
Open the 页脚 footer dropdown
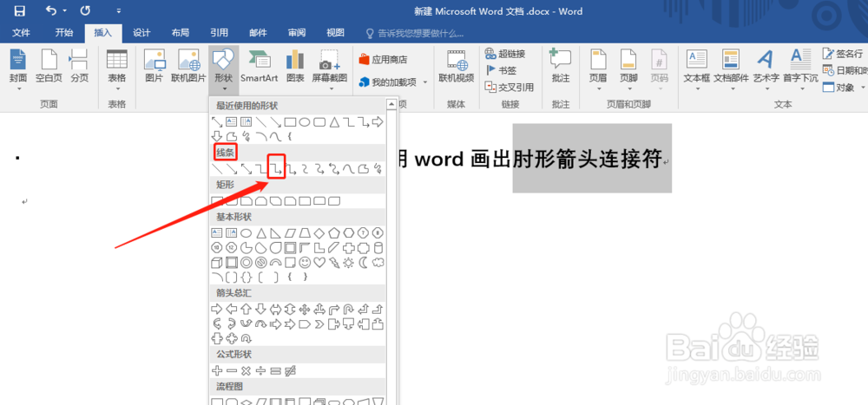pyautogui.click(x=628, y=88)
